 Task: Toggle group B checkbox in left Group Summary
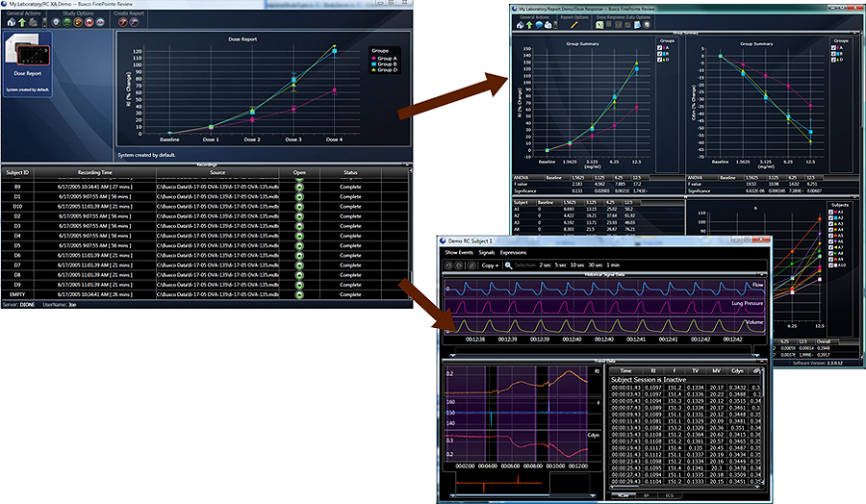point(659,54)
